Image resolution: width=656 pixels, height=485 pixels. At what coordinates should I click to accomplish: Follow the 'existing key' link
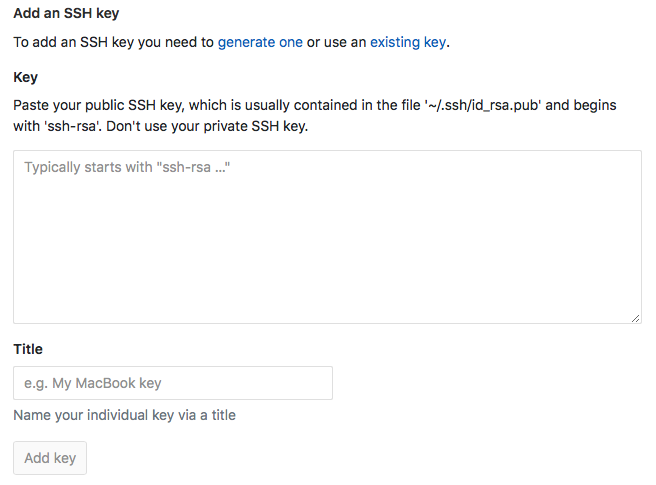click(408, 42)
